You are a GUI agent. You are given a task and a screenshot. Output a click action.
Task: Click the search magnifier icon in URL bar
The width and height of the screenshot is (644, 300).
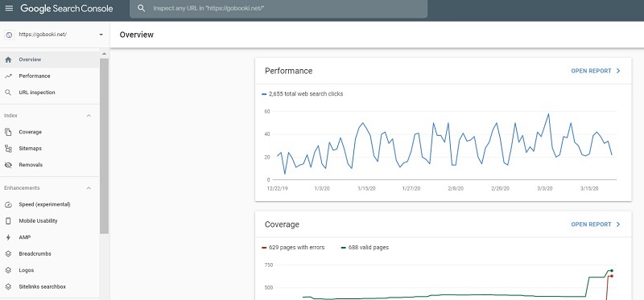tap(142, 8)
